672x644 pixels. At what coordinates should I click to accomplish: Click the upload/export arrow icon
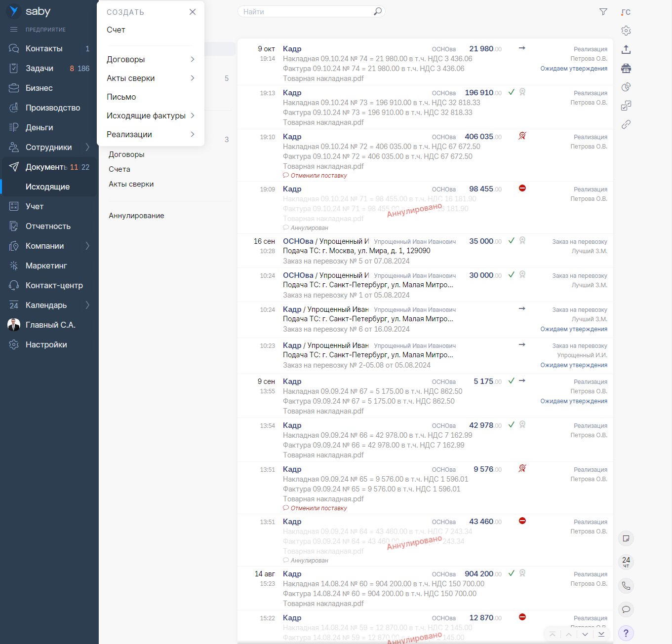tap(626, 49)
